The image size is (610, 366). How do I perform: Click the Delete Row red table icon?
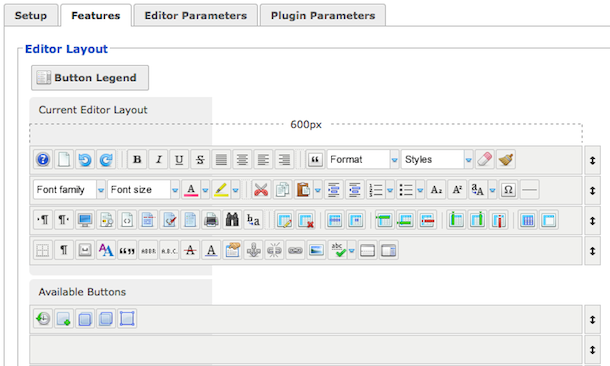pyautogui.click(x=427, y=220)
